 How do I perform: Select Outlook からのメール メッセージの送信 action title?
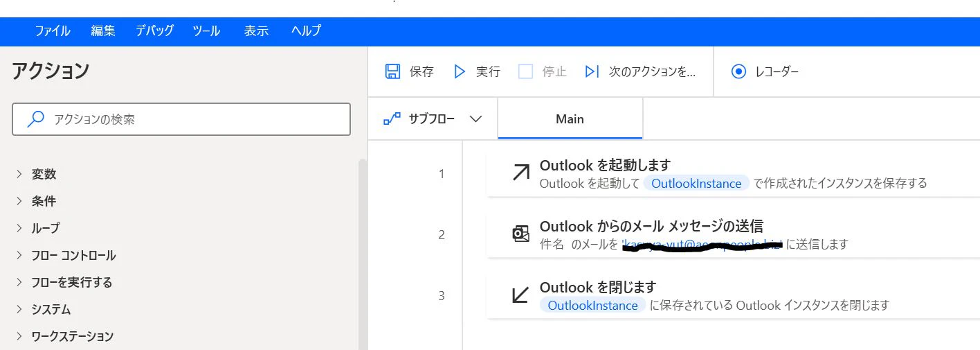pos(651,226)
